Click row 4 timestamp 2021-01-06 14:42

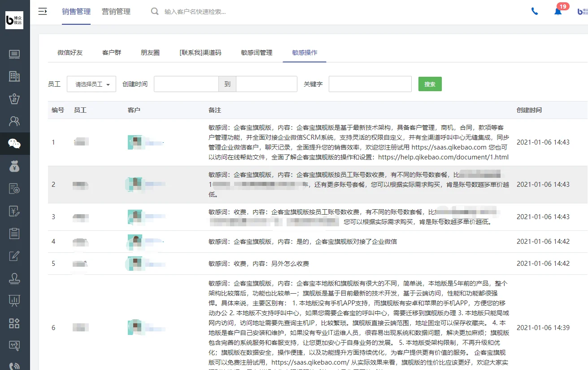point(543,242)
